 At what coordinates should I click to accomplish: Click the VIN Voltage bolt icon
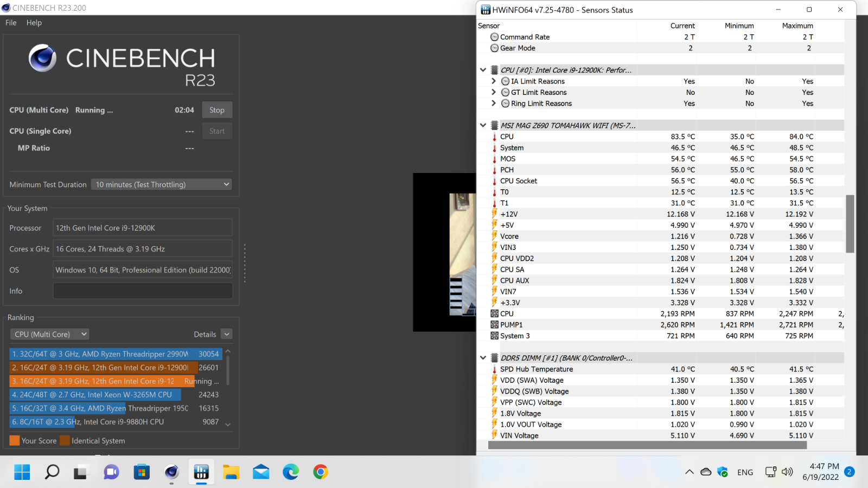[x=494, y=435]
